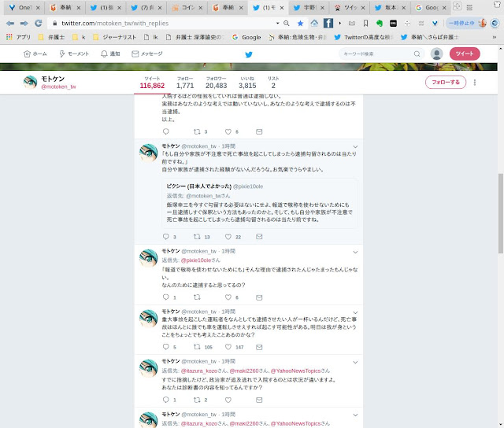
Task: Send the 22-like tweet via direct message
Action: [259, 237]
